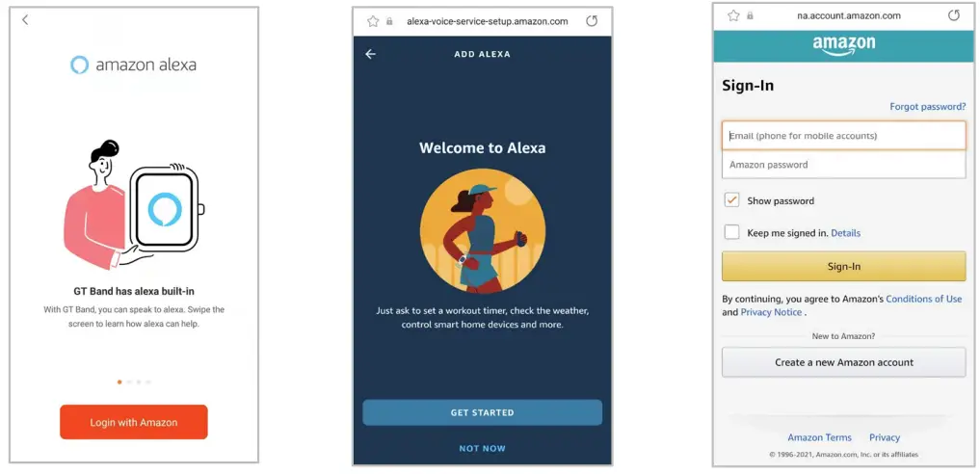Click Create a new Amazon account
This screenshot has width=980, height=474.
(x=844, y=362)
